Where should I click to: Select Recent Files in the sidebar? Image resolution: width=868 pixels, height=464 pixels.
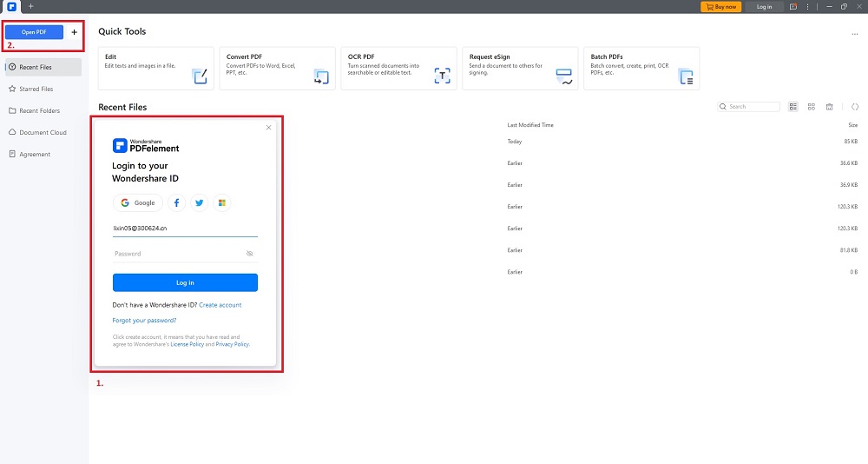click(x=43, y=67)
